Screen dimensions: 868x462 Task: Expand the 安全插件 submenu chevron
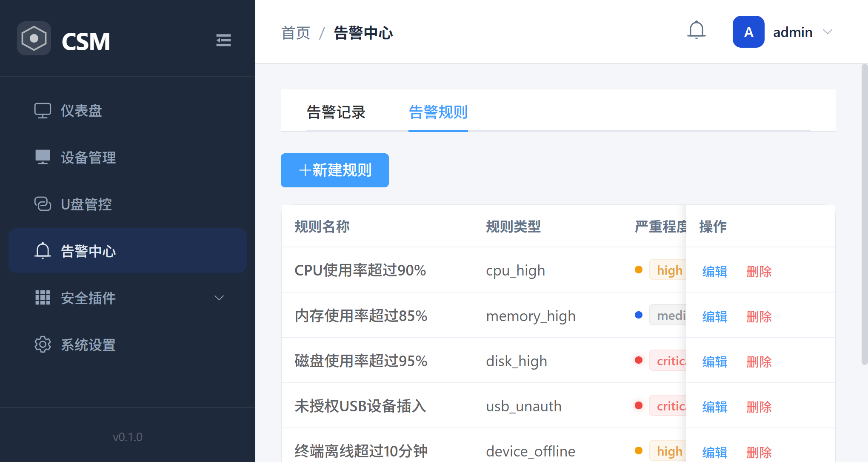pyautogui.click(x=219, y=298)
